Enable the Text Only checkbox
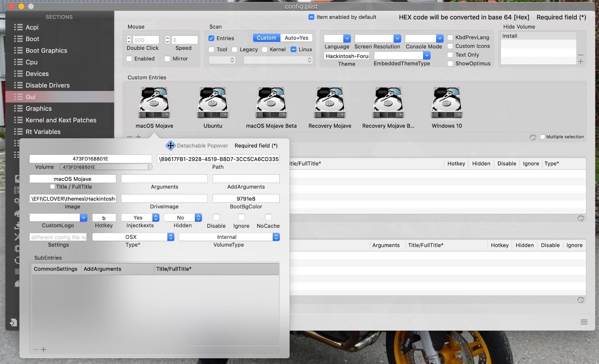599x364 pixels. click(450, 55)
